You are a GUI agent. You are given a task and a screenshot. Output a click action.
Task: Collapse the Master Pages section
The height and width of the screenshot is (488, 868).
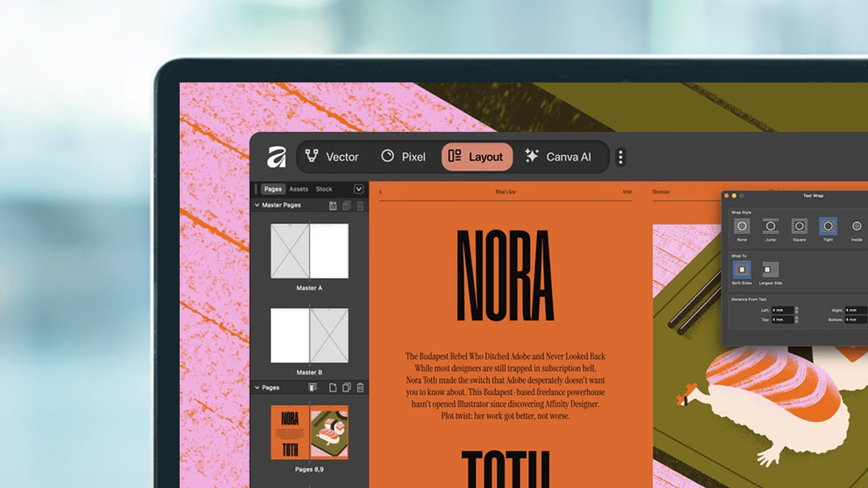[x=257, y=205]
